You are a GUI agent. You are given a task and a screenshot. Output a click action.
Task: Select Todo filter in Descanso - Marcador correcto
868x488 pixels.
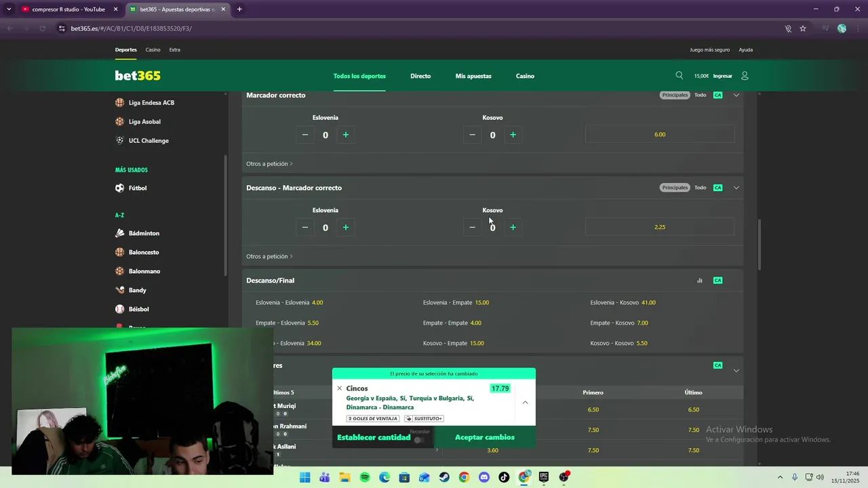pos(701,188)
